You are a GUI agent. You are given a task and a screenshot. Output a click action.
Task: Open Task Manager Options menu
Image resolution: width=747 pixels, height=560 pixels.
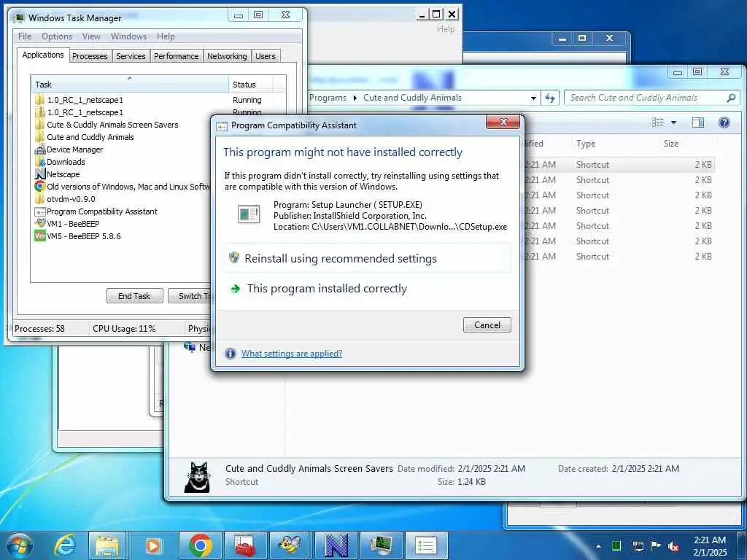point(57,36)
